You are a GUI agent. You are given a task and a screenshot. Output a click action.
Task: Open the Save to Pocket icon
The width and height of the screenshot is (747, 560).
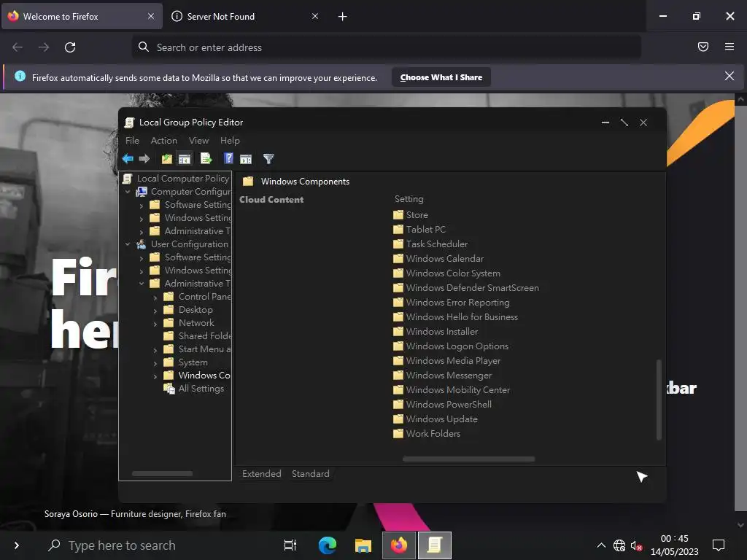(x=703, y=47)
